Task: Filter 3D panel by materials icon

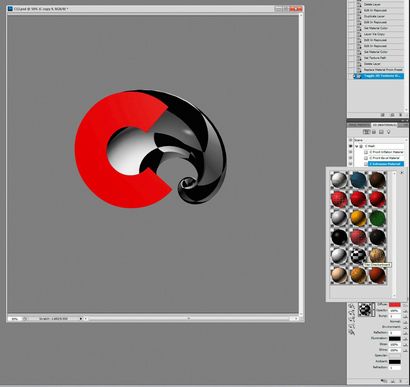Action: click(381, 132)
